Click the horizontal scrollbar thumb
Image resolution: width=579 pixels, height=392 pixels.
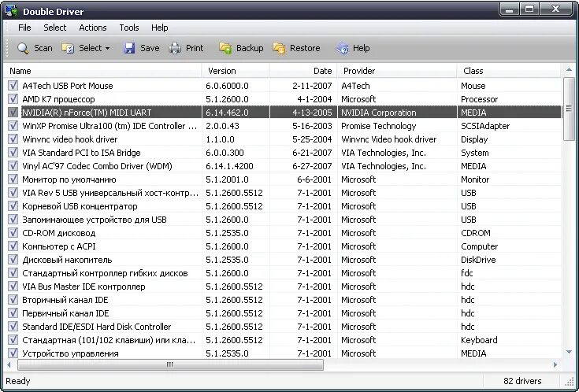[170, 364]
